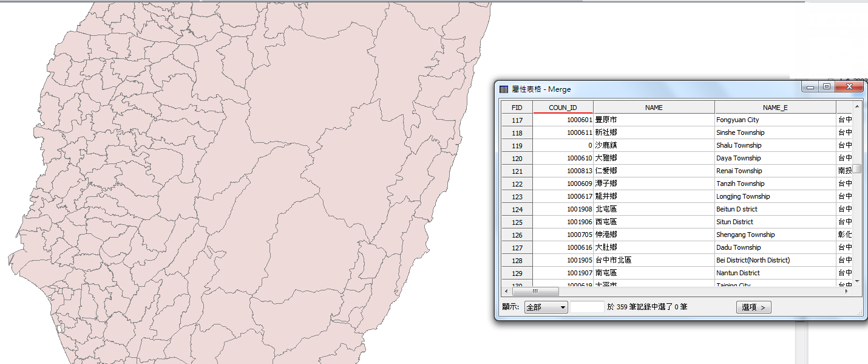Click the FID column header
The width and height of the screenshot is (868, 364).
tap(517, 108)
